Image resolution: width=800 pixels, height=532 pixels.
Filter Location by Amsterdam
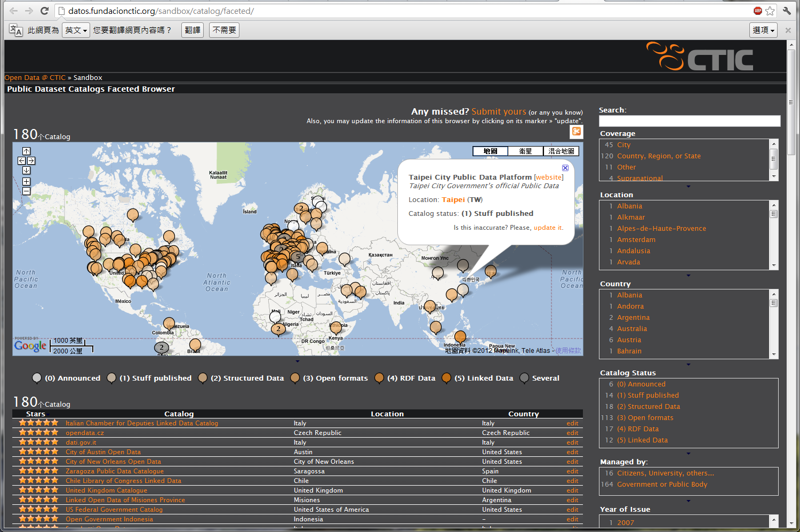click(x=636, y=240)
